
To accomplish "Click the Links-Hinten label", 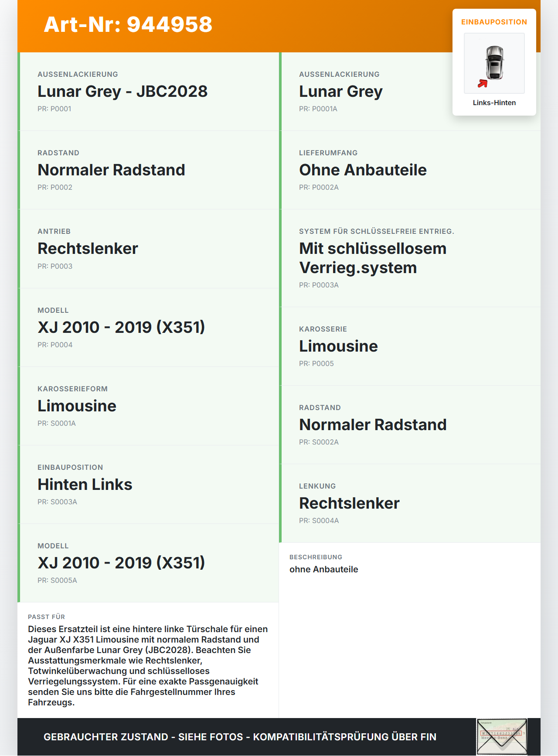I will 494,103.
